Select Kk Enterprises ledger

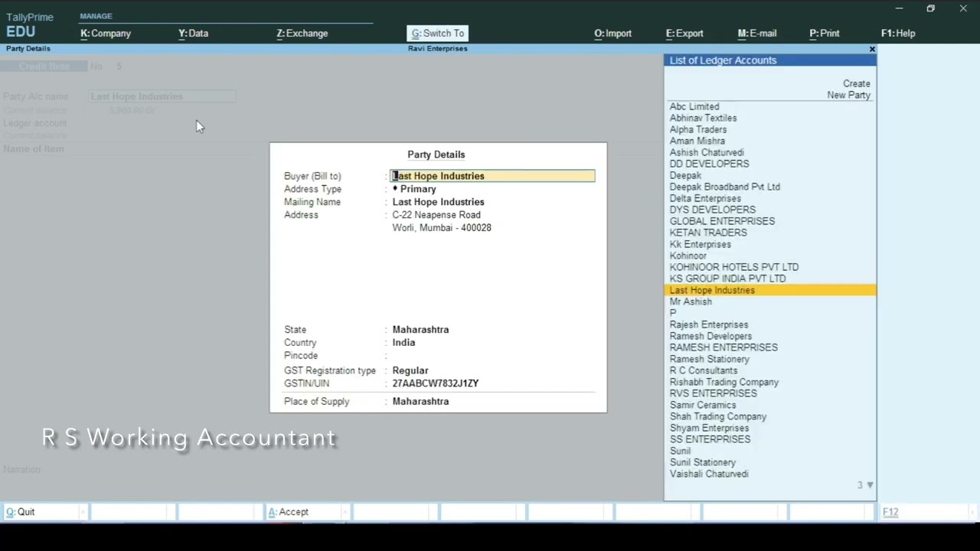(700, 244)
